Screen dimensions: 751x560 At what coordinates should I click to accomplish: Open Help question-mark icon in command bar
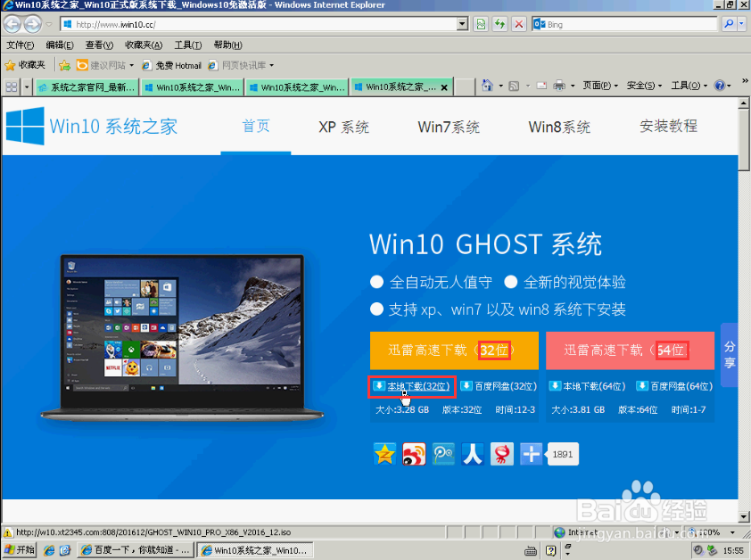click(720, 86)
